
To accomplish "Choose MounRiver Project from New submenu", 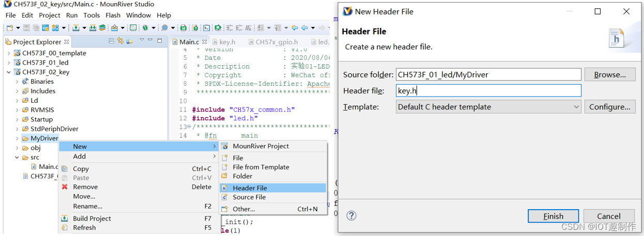I will [273, 146].
